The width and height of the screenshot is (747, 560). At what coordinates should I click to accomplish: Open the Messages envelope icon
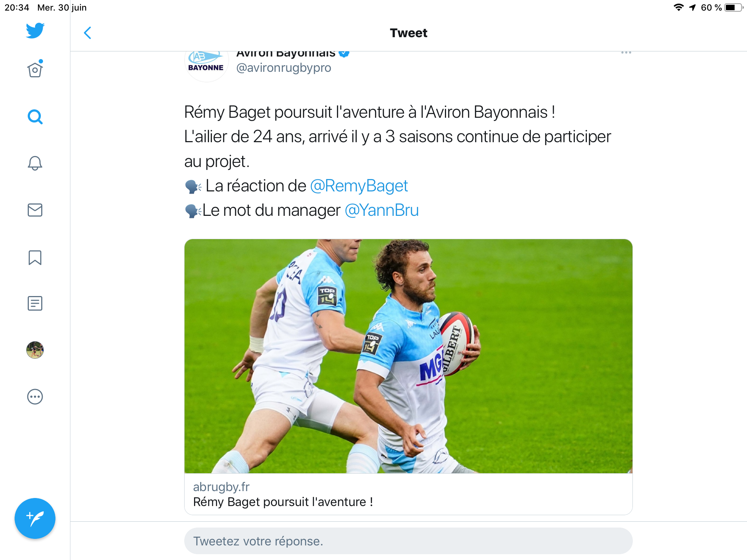coord(35,210)
